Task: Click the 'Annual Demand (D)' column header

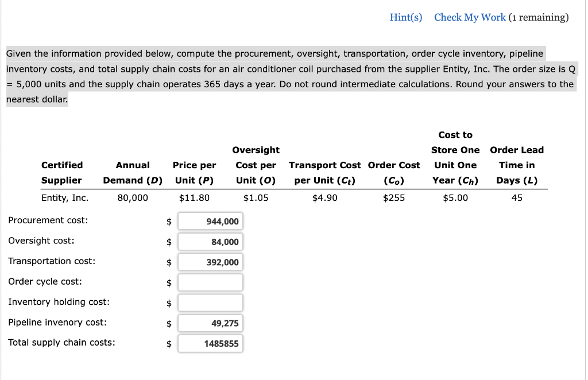Action: 133,173
